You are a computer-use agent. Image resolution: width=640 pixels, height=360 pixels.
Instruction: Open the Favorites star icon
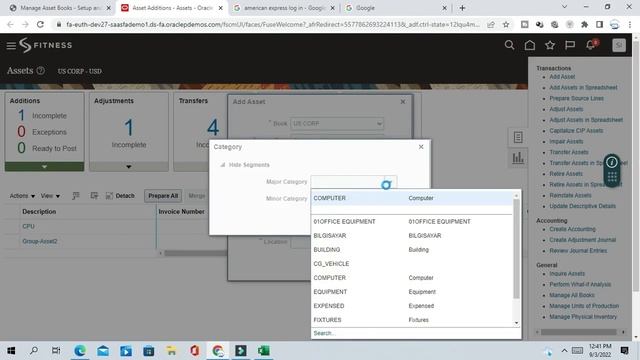click(550, 45)
